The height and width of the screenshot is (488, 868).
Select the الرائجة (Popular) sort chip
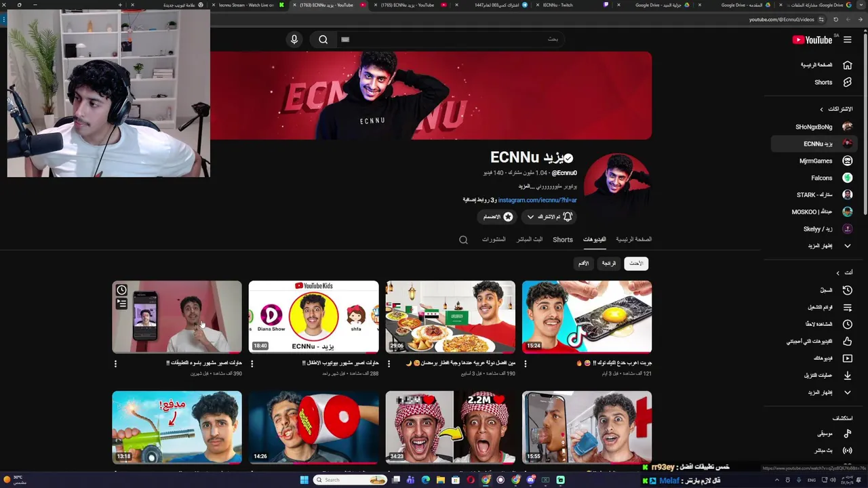[x=609, y=263]
